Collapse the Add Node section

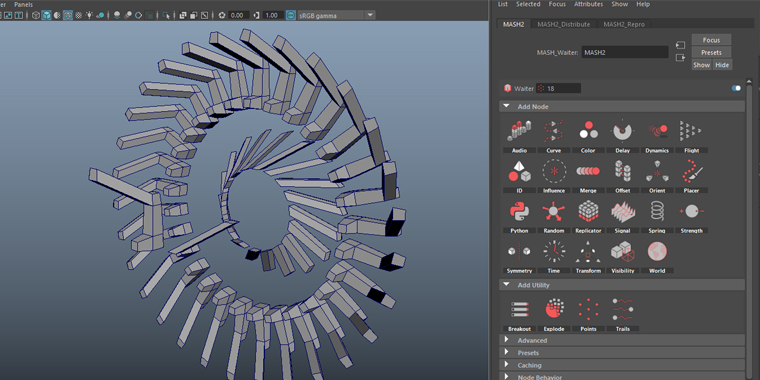(622, 107)
